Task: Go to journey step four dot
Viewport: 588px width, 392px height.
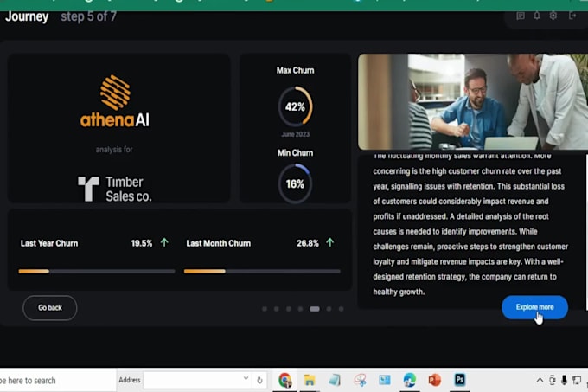Action: click(300, 309)
